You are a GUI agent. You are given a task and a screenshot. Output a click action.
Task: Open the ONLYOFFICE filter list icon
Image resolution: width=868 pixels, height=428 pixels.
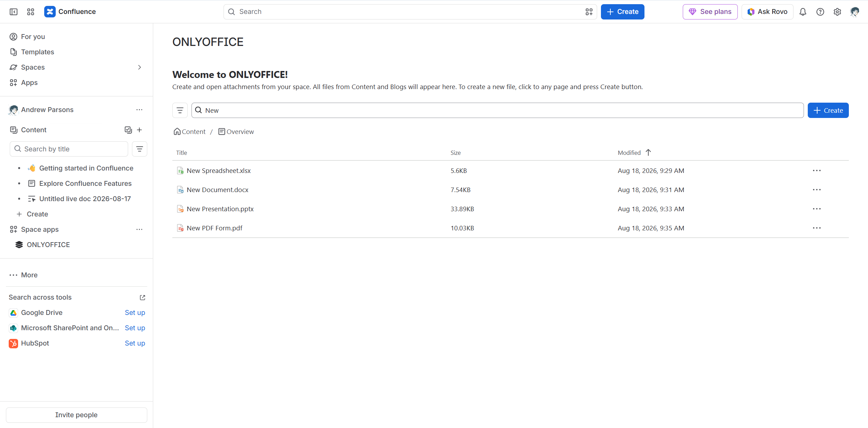[180, 110]
